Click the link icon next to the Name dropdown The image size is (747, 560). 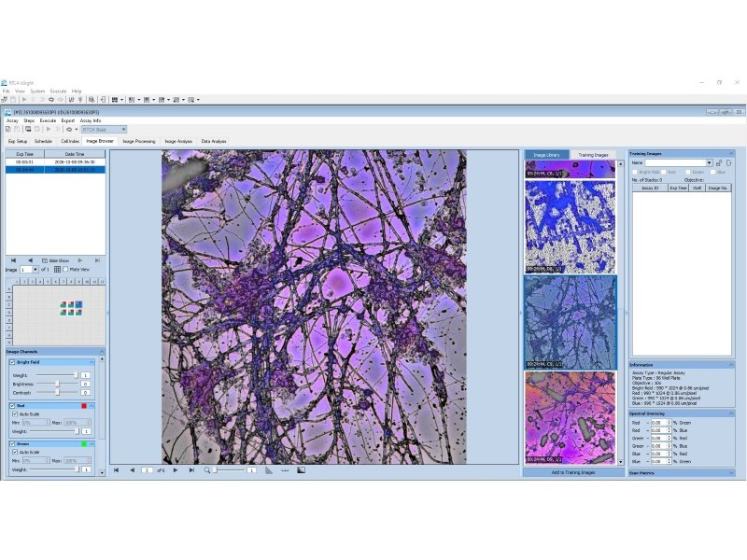point(719,162)
